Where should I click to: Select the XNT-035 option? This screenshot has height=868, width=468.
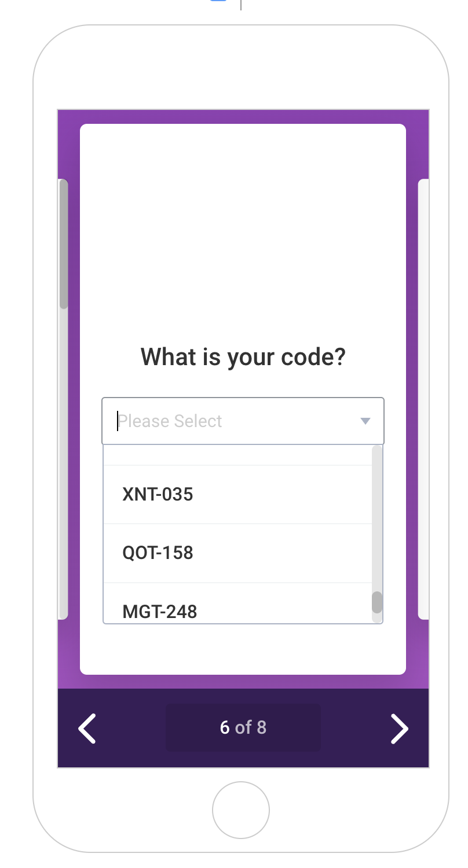click(237, 495)
